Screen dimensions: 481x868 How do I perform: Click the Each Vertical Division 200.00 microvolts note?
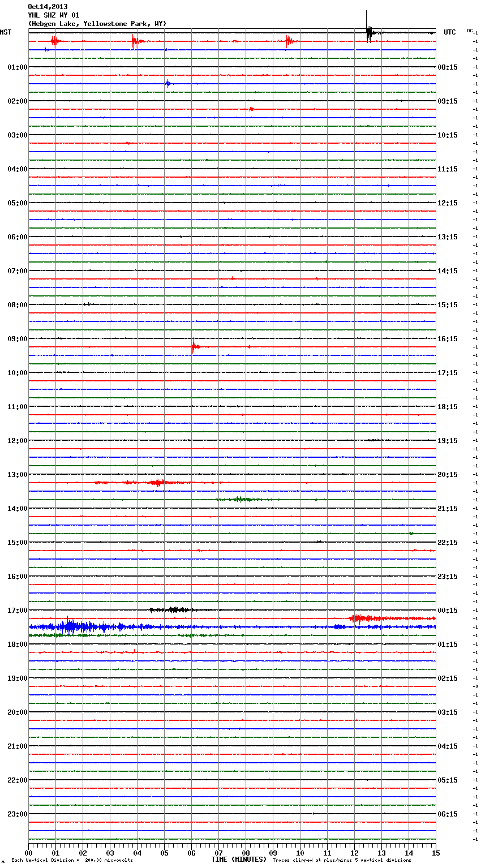(72, 861)
